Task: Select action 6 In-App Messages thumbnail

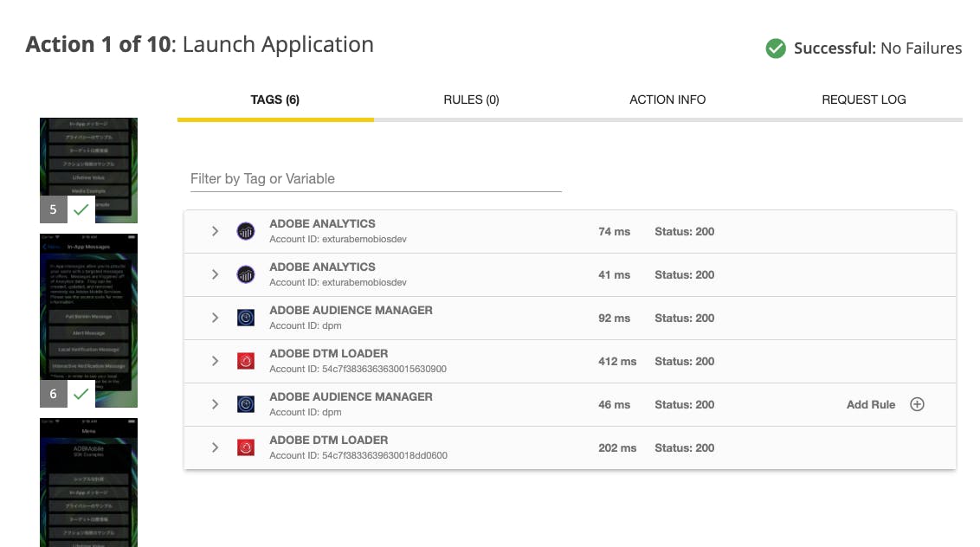Action: pyautogui.click(x=89, y=321)
